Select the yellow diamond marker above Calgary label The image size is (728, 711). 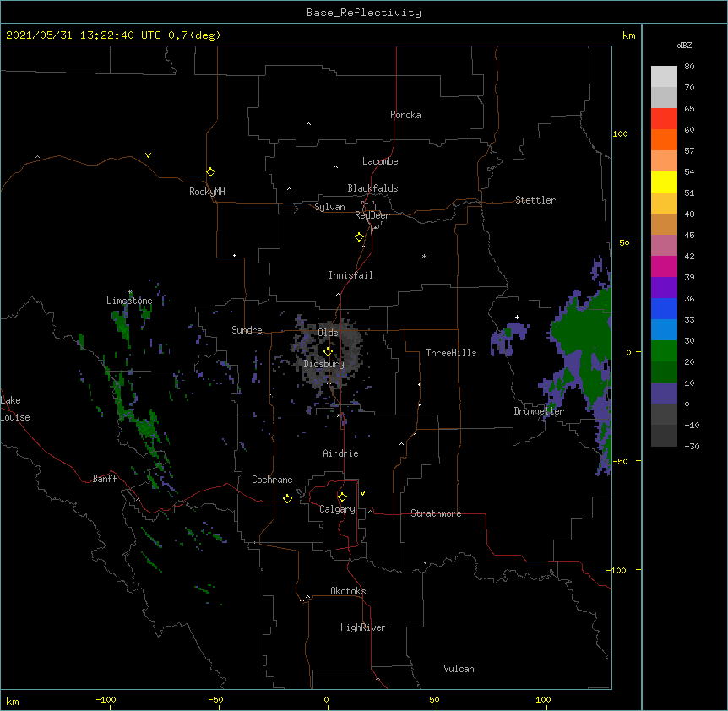click(342, 497)
